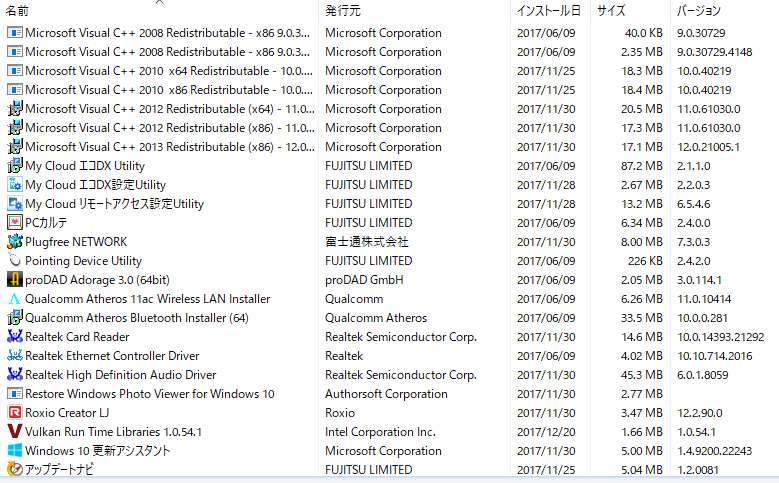This screenshot has width=779, height=483.
Task: Sort by インストール日 column header
Action: point(548,11)
